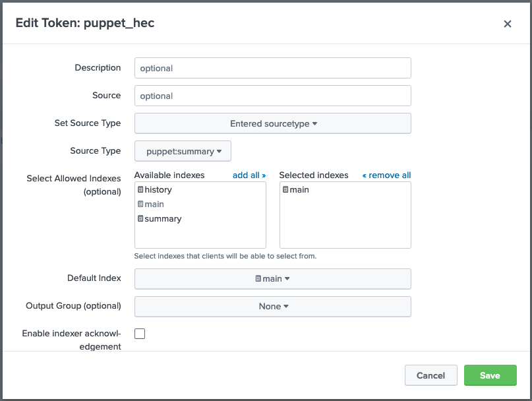Click the index icon beside "history"
Viewport: 532px width, 401px height.
[141, 189]
